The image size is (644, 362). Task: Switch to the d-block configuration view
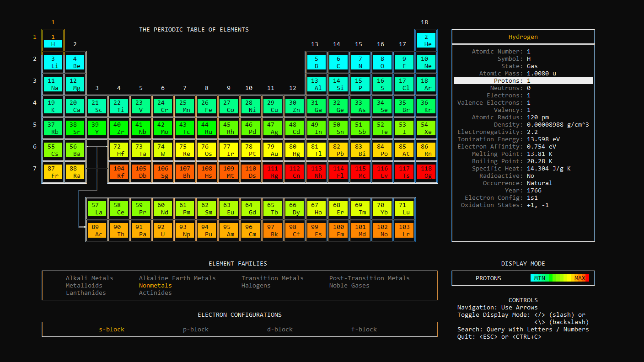pos(280,329)
